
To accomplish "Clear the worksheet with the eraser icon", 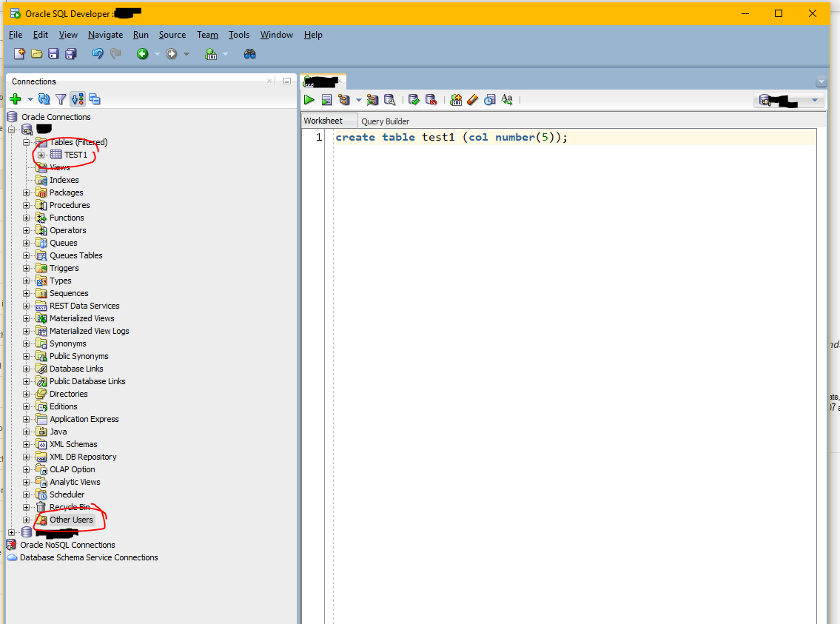I will [x=472, y=100].
